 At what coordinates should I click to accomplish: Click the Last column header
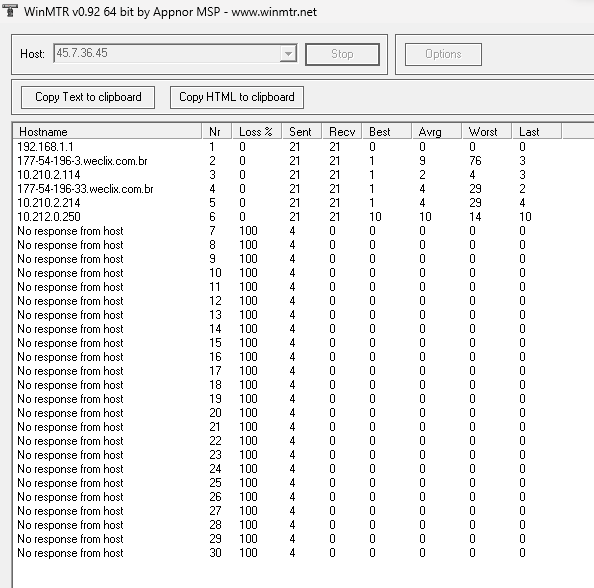pyautogui.click(x=537, y=132)
